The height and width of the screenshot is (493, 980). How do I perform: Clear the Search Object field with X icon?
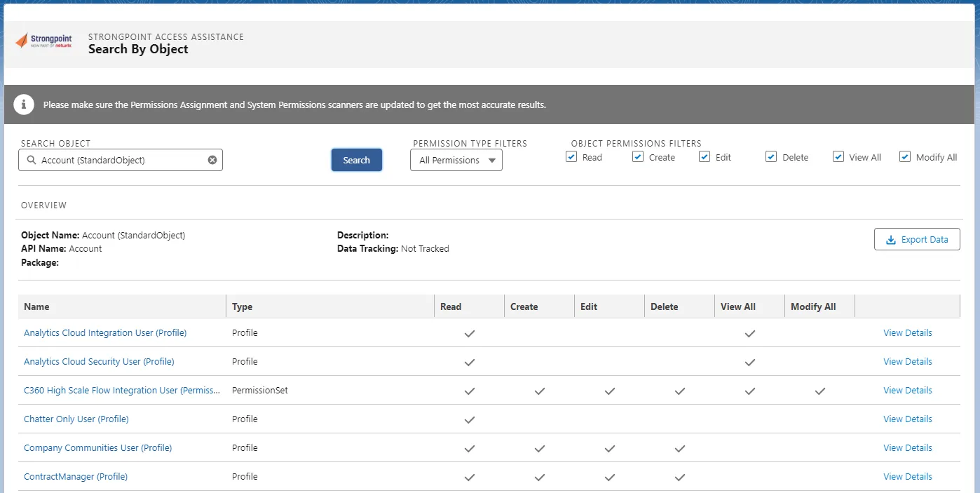tap(212, 160)
